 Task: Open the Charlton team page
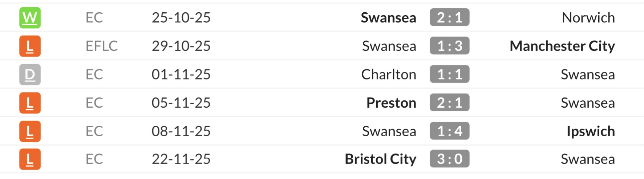(x=388, y=74)
